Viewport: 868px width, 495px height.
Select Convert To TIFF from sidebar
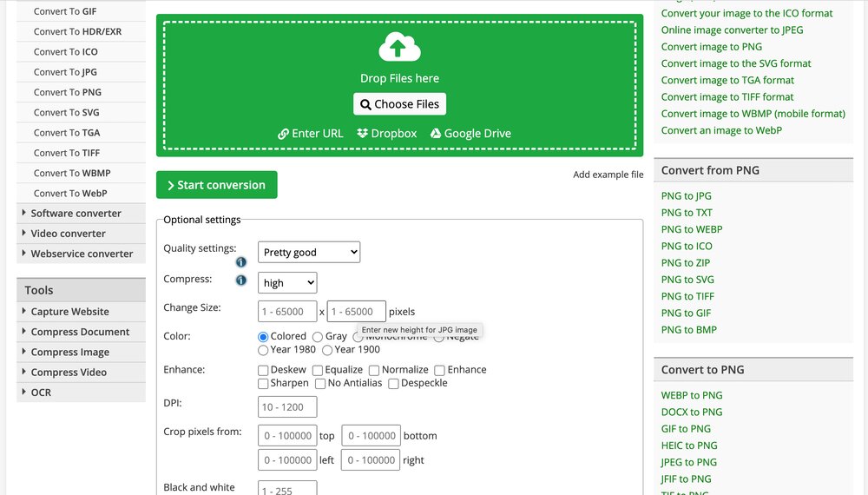coord(67,153)
